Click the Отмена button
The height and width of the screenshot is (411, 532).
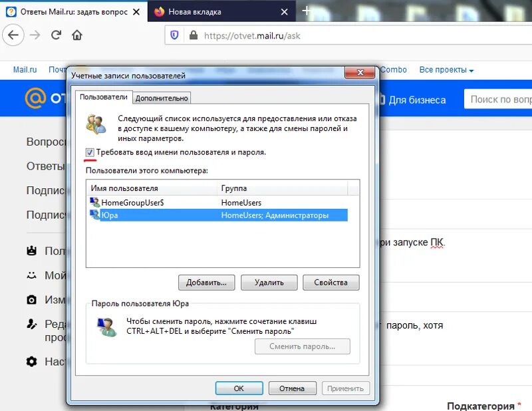292,388
